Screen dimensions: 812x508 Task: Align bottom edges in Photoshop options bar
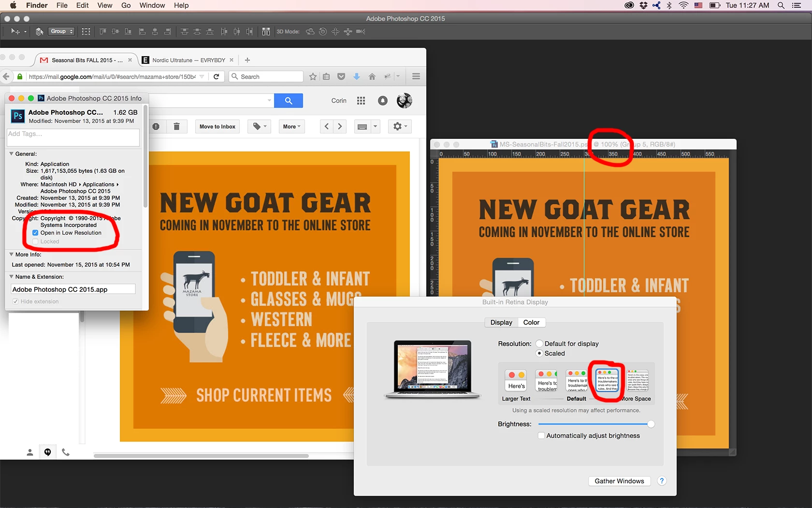(128, 31)
